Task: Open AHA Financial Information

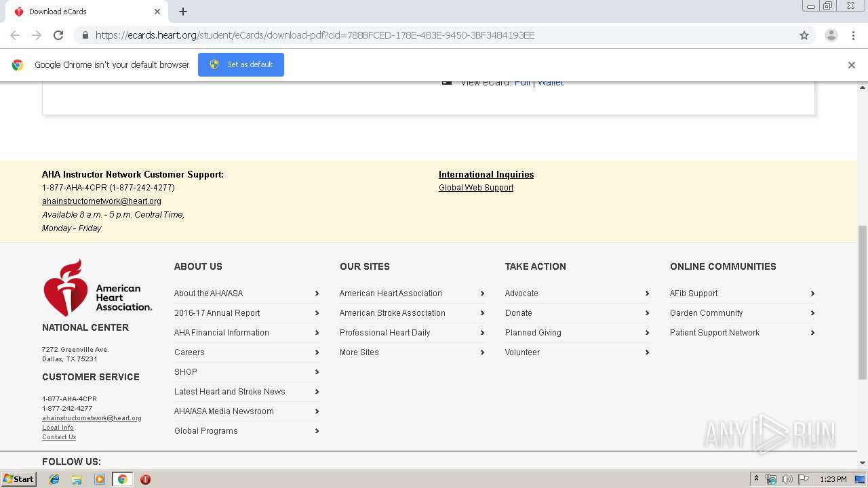Action: coord(222,333)
